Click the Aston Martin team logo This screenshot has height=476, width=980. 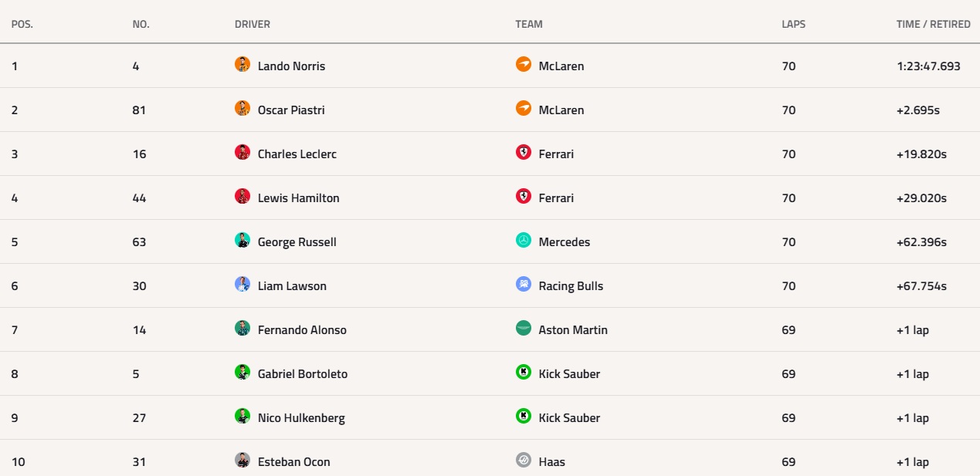pyautogui.click(x=524, y=328)
